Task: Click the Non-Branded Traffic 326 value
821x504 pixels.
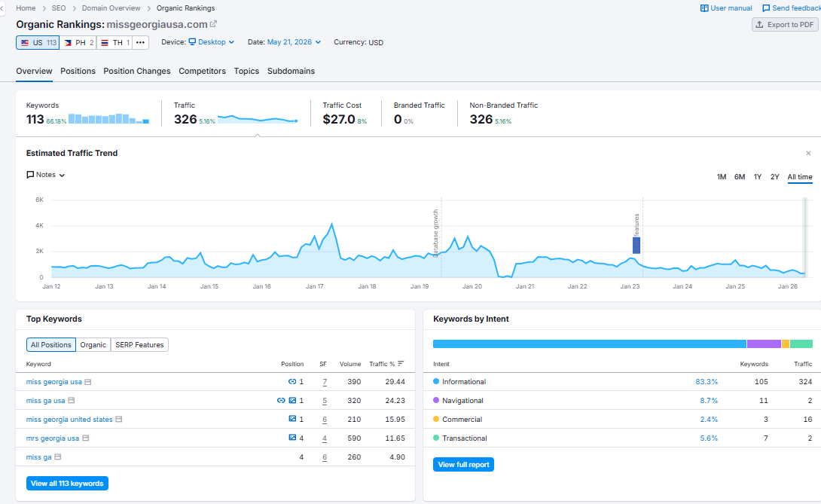Action: point(481,120)
